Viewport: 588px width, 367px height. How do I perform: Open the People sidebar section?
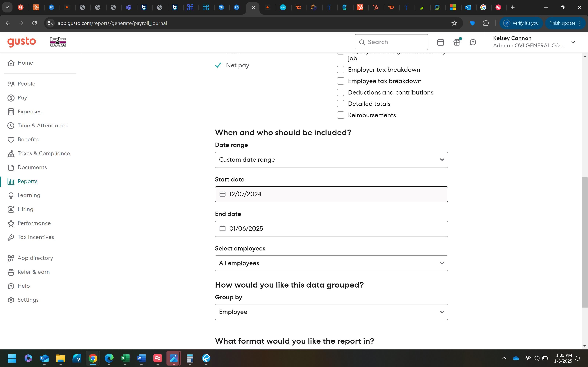(26, 84)
